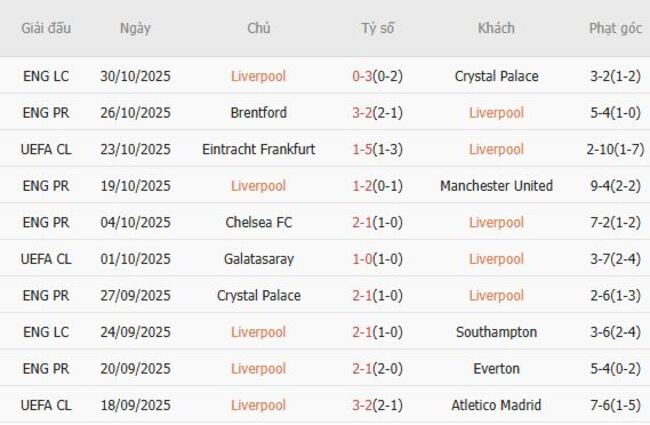Open the Brentford team link
Screen dimensions: 650x425
coord(258,113)
